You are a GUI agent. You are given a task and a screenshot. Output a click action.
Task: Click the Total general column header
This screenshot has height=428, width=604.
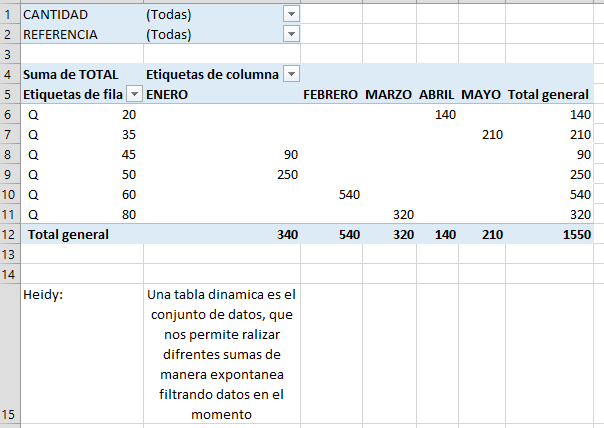coord(549,94)
